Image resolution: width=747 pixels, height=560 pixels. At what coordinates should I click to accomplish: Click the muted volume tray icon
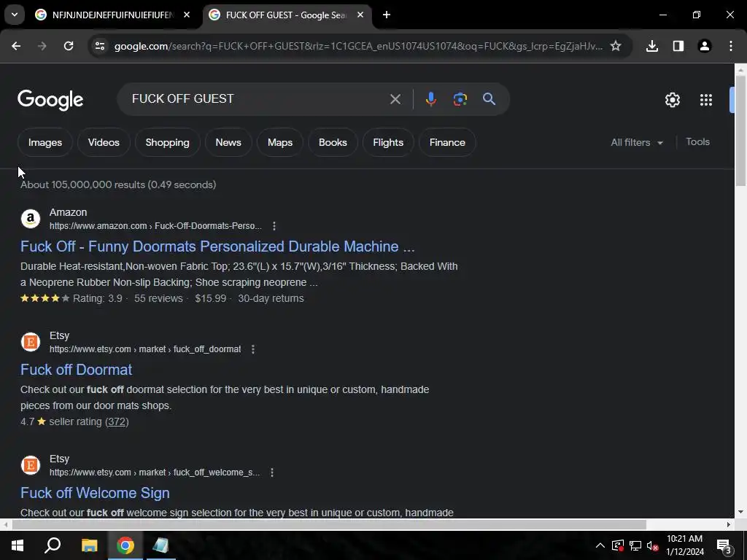(653, 545)
